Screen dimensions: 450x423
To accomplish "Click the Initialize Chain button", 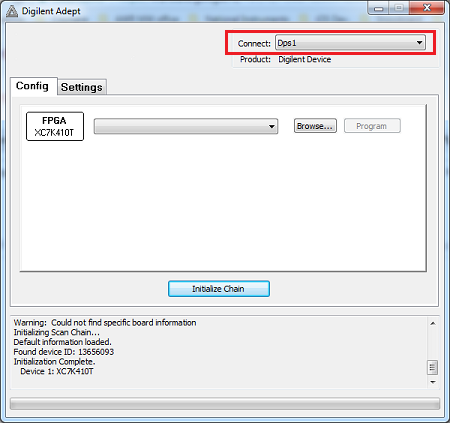I will (219, 289).
